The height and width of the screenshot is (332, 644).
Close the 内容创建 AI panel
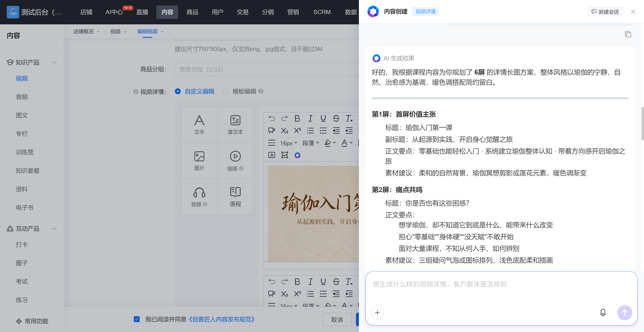(x=633, y=12)
